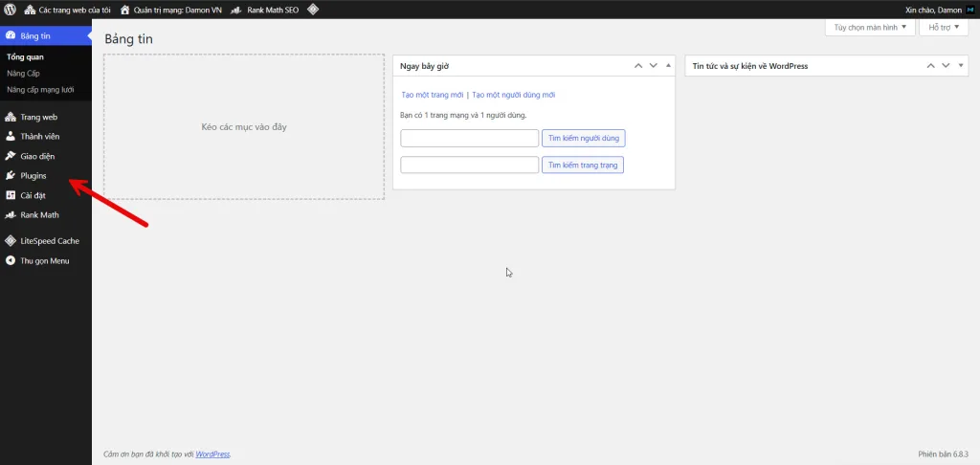Click the Rank Math SEO icon in admin bar

(236, 10)
